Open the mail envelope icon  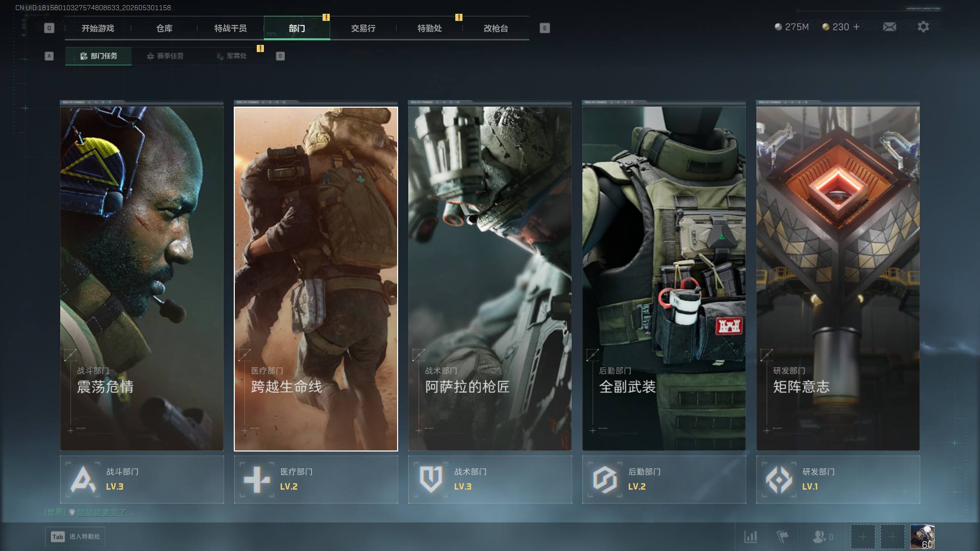coord(889,27)
